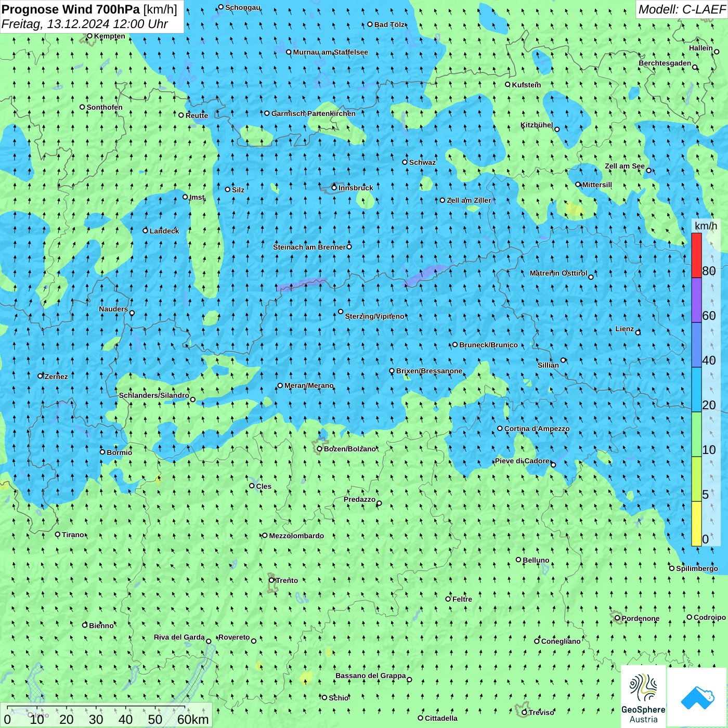728x728 pixels.
Task: Click the 'Cittadella' label
Action: (441, 718)
